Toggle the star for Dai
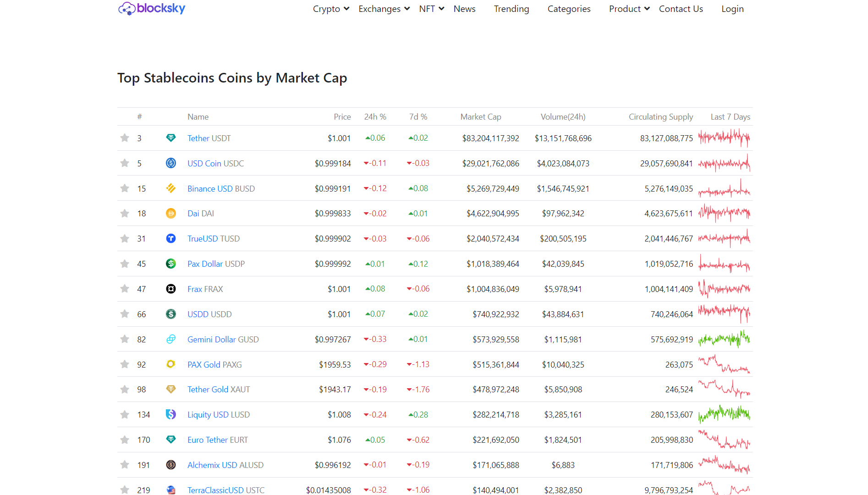 (125, 214)
